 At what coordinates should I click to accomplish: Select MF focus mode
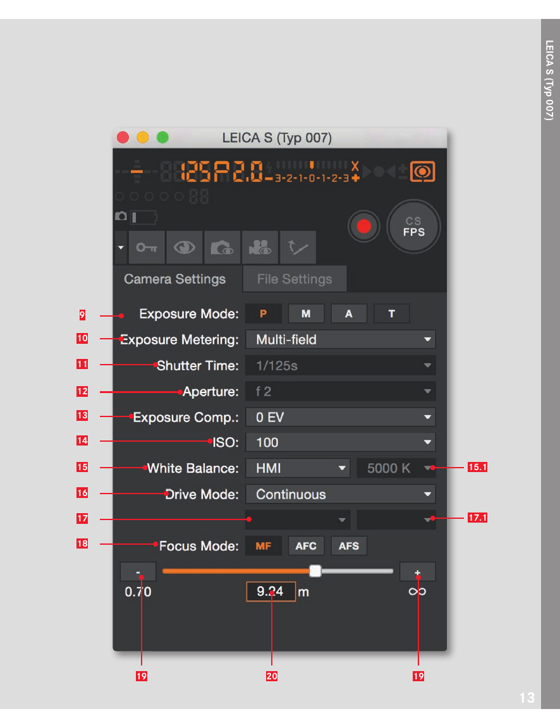tap(264, 546)
